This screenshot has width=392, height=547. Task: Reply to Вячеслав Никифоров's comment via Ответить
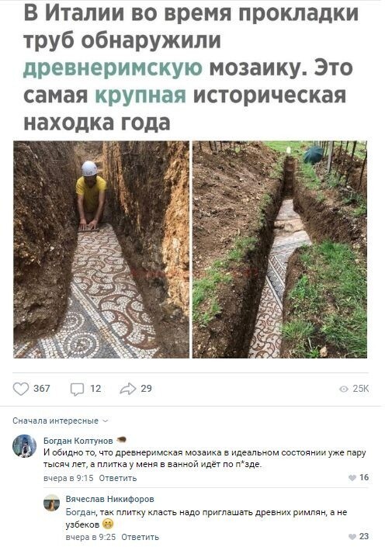click(140, 537)
